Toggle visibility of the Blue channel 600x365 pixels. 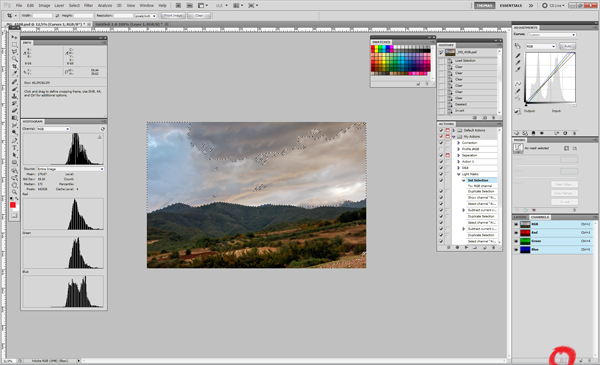coord(516,249)
